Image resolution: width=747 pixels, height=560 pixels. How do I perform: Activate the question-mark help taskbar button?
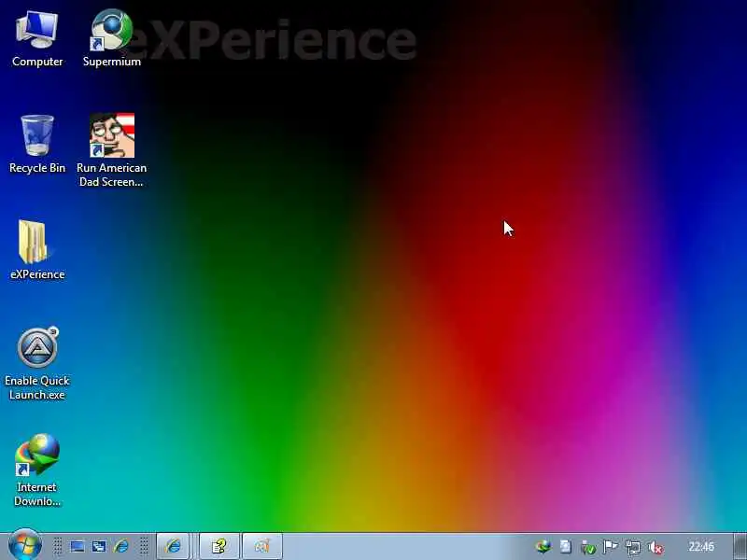[219, 546]
